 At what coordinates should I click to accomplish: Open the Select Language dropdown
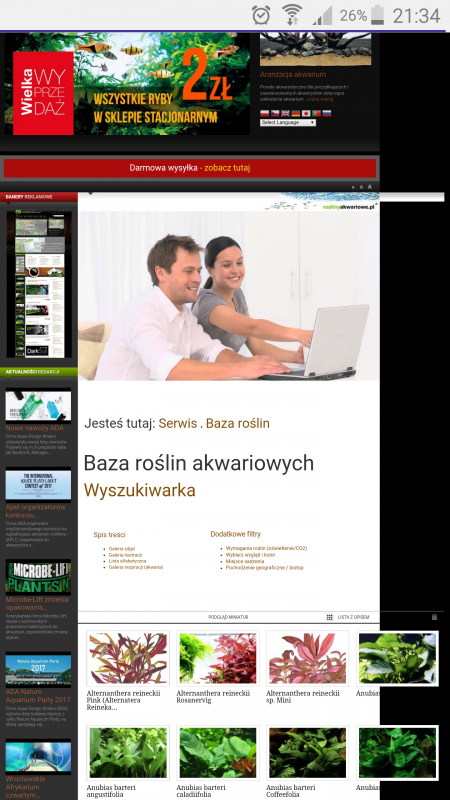coord(288,122)
